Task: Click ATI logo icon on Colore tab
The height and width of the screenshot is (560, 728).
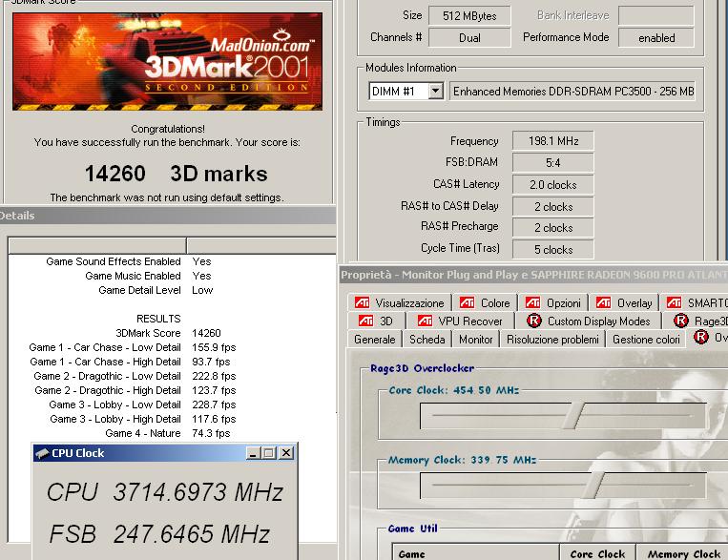Action: (467, 302)
